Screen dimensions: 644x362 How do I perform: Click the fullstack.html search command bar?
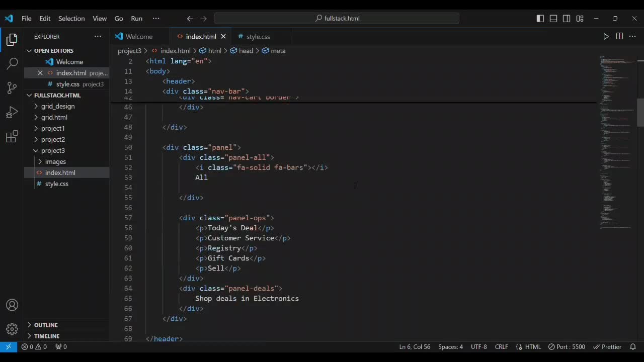pyautogui.click(x=337, y=19)
